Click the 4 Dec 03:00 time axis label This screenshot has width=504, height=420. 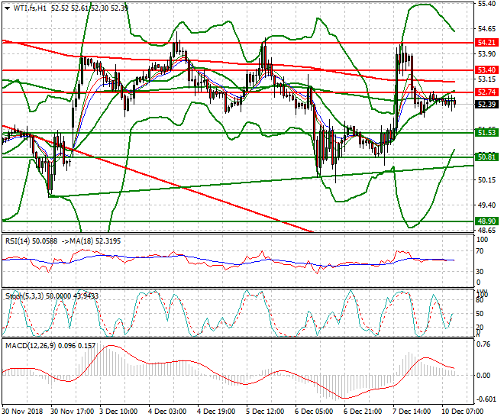tap(167, 412)
